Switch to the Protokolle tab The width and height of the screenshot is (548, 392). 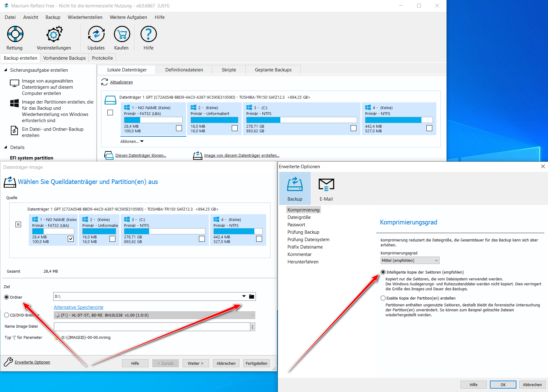(x=102, y=58)
